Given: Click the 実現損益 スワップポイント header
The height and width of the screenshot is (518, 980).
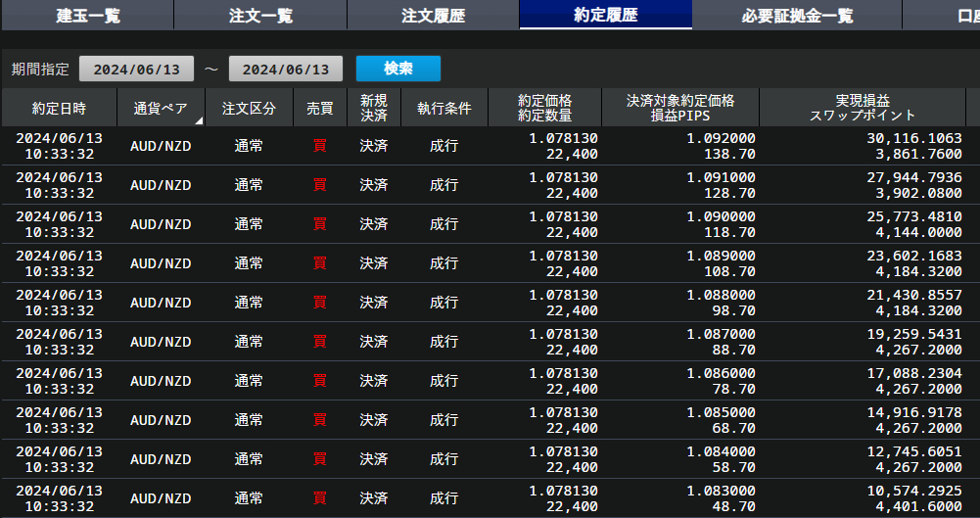Looking at the screenshot, I should (863, 108).
